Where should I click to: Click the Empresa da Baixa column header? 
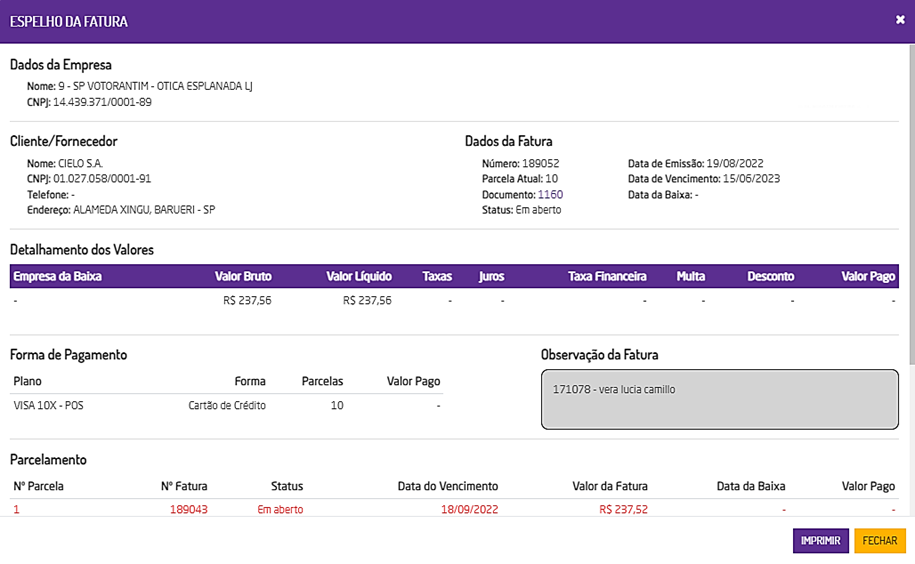[x=56, y=276]
